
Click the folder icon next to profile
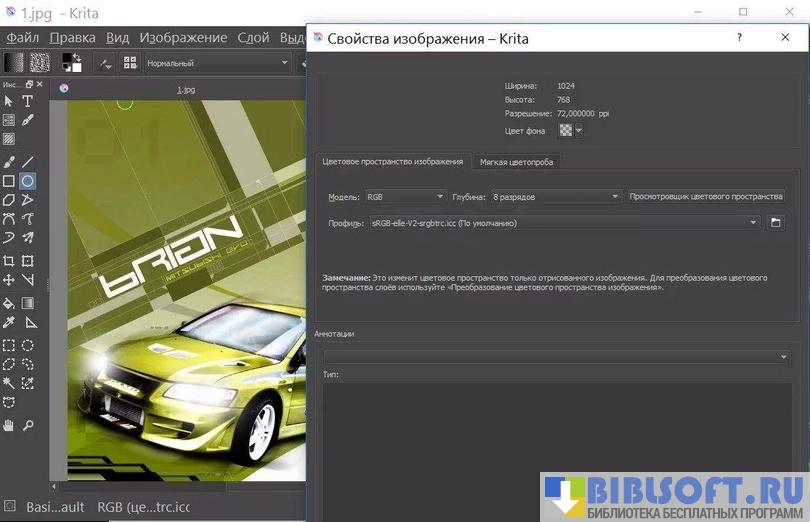774,223
